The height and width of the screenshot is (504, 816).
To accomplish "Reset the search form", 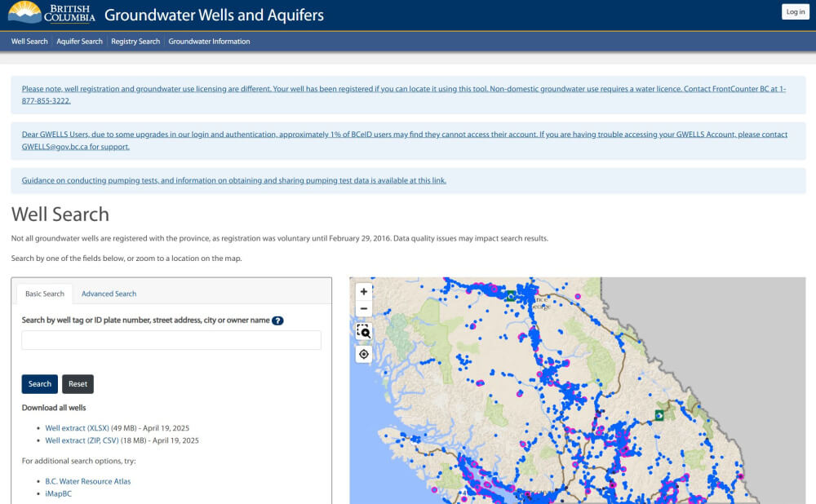I will click(78, 384).
